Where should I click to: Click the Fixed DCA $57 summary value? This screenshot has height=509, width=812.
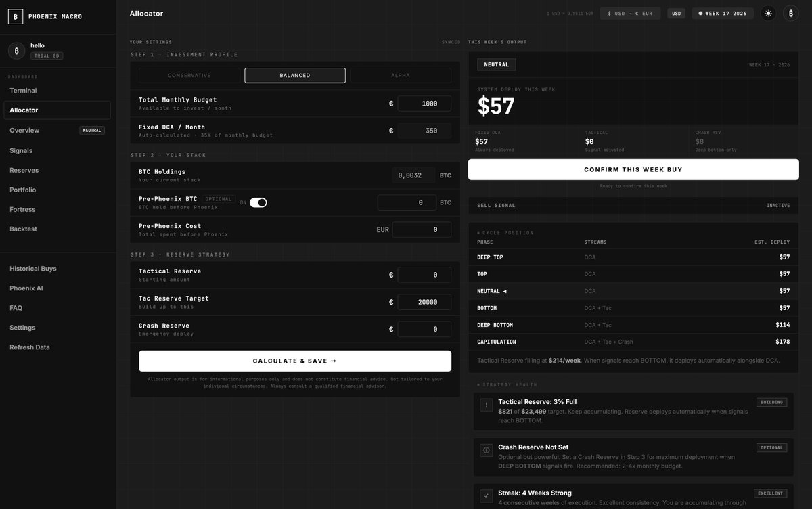(x=481, y=141)
